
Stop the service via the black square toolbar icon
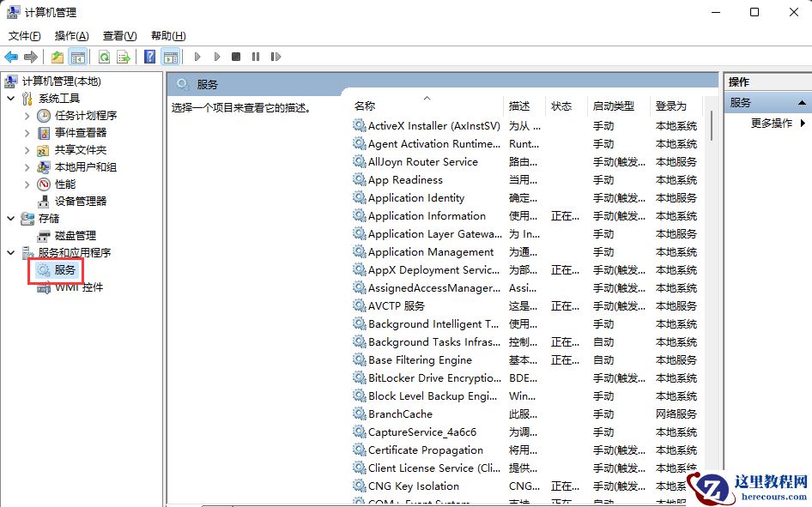[x=235, y=57]
